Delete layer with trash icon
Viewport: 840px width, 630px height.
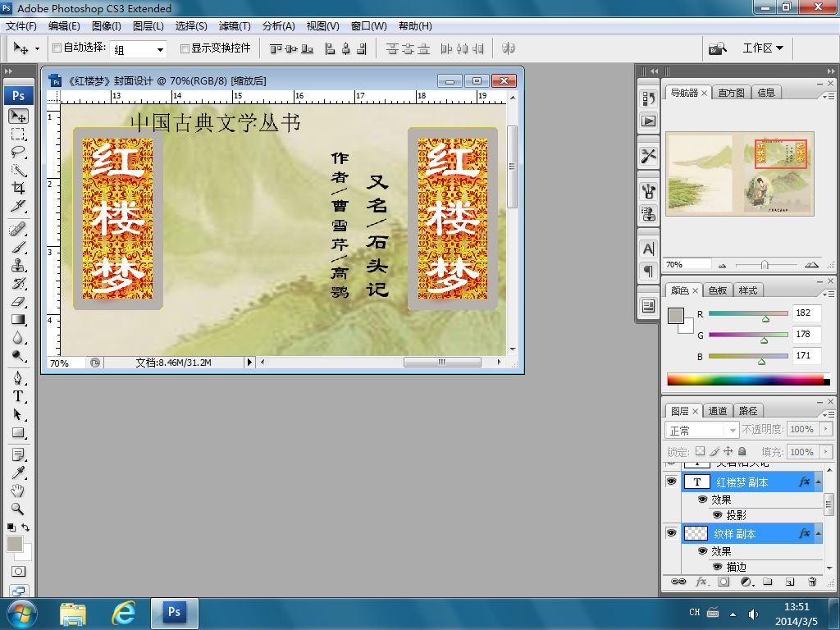coord(812,582)
